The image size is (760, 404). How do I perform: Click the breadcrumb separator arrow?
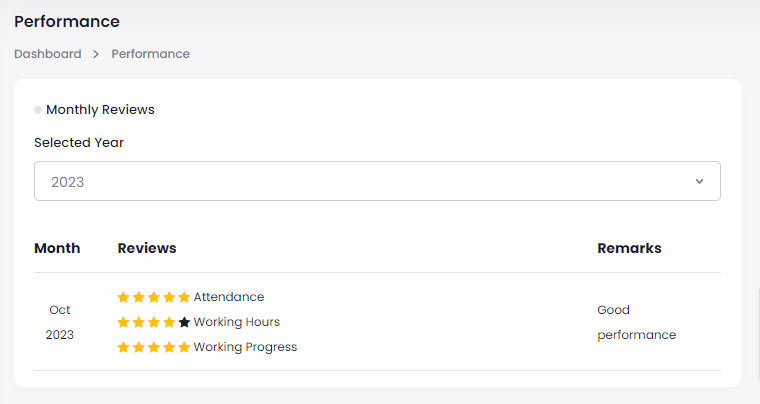coord(96,54)
